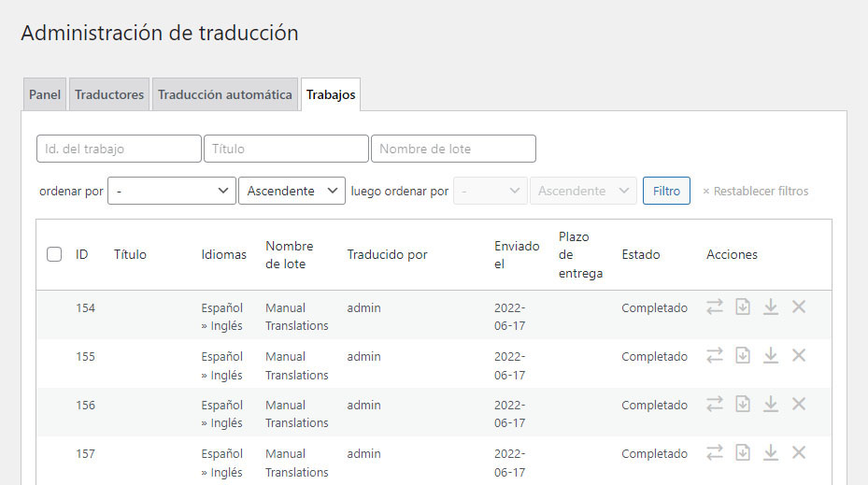Click job ID 154 cell
The image size is (868, 485).
click(85, 307)
